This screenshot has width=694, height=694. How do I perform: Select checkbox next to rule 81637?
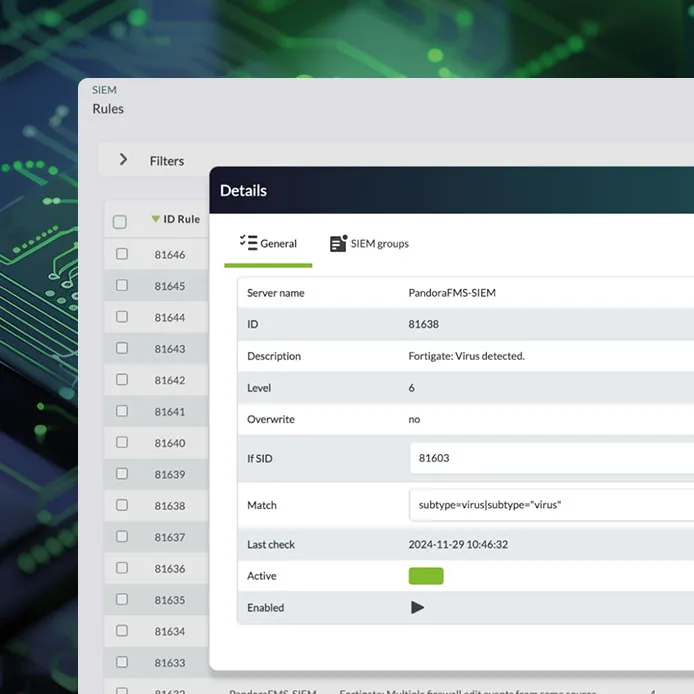click(122, 537)
